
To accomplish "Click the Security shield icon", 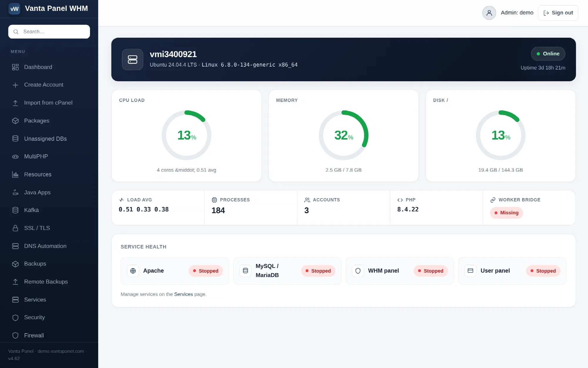I will (x=15, y=318).
